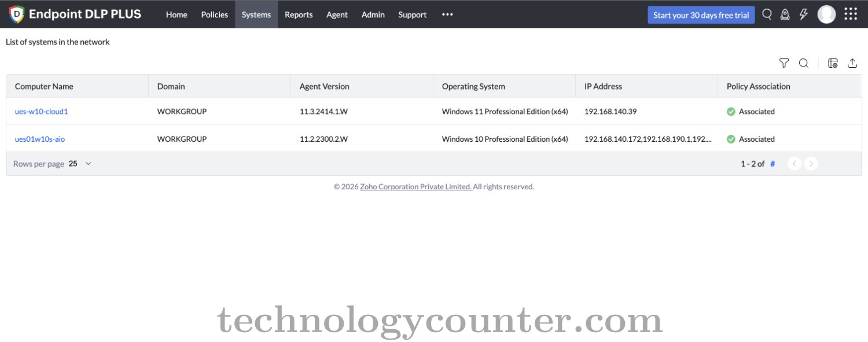Go to next page arrow
This screenshot has width=868, height=342.
[x=811, y=164]
